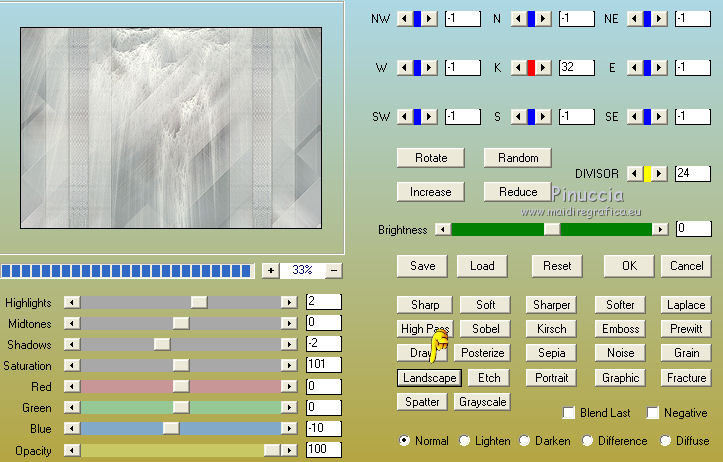
Task: Increase the E kernel value arrow
Action: [x=659, y=68]
